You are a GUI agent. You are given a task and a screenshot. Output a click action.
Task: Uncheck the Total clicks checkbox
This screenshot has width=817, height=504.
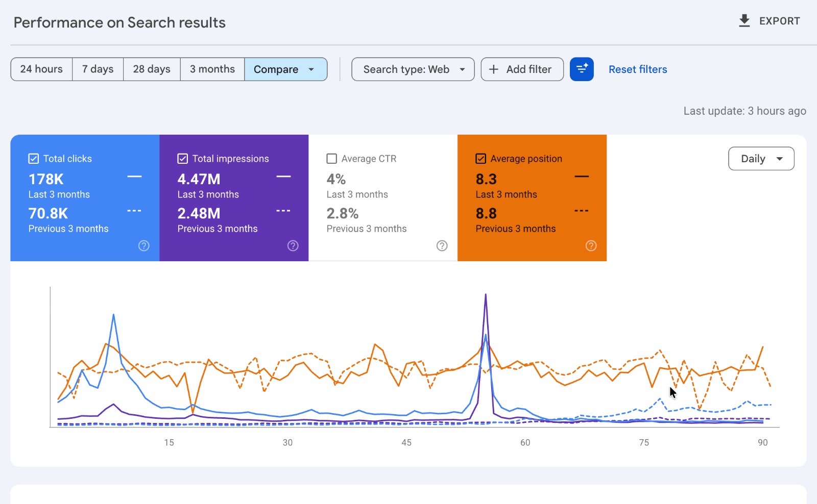tap(34, 159)
